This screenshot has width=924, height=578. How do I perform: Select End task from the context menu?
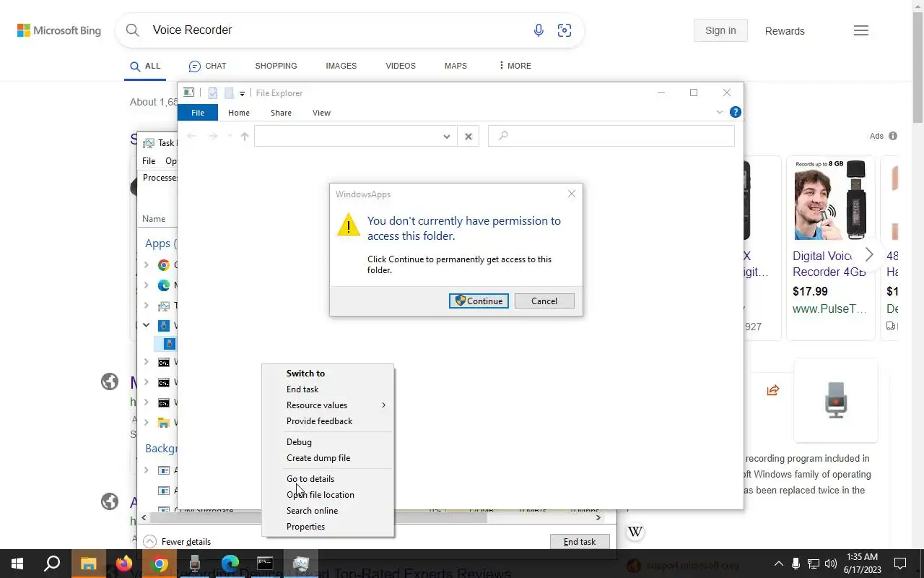click(x=302, y=389)
